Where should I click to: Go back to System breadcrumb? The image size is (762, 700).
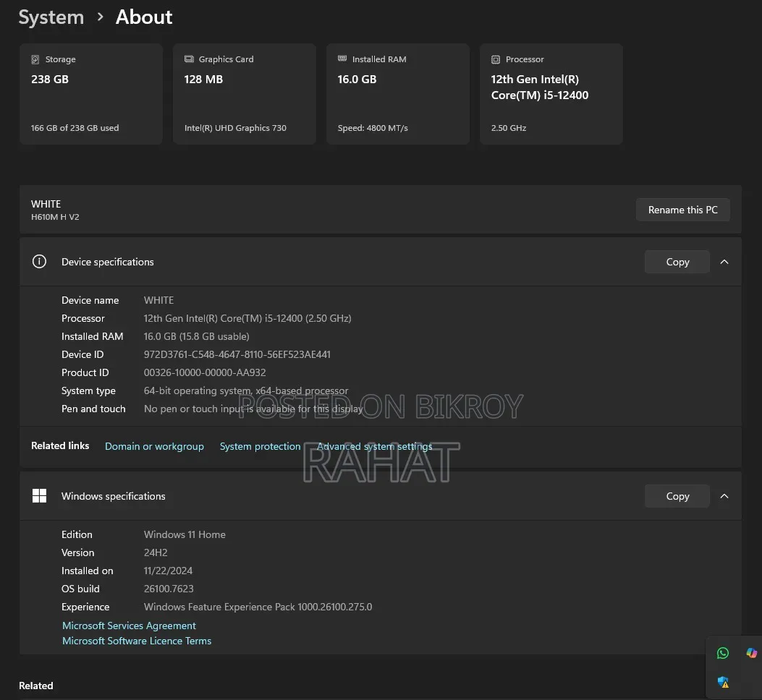51,17
